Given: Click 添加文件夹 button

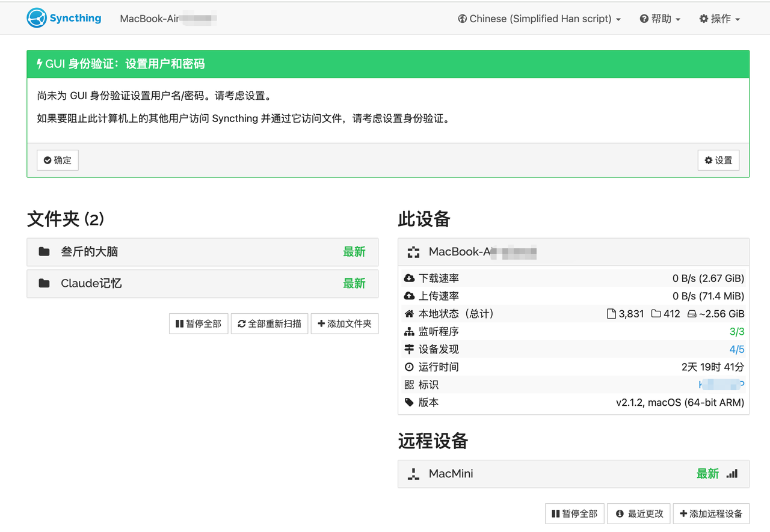Looking at the screenshot, I should point(345,323).
